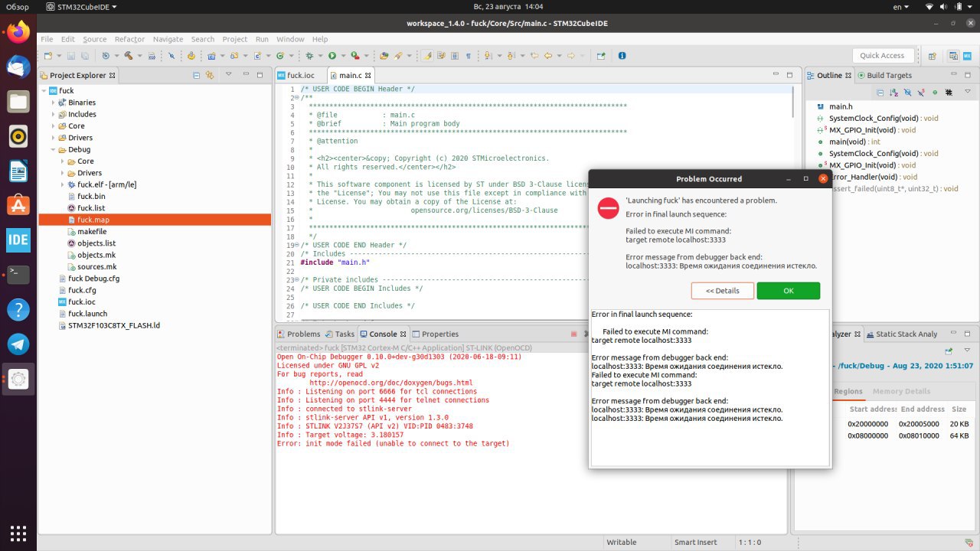Click the editor vertical scrollbar
The width and height of the screenshot is (980, 551).
pyautogui.click(x=795, y=103)
